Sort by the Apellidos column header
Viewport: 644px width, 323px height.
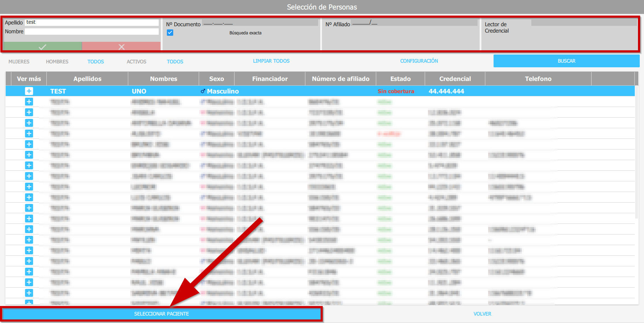click(87, 79)
